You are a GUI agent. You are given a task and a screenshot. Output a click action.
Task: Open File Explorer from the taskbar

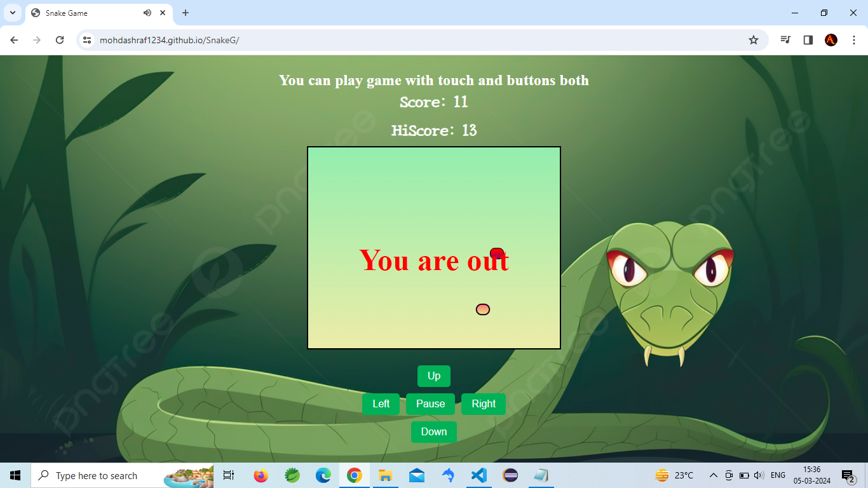[385, 475]
